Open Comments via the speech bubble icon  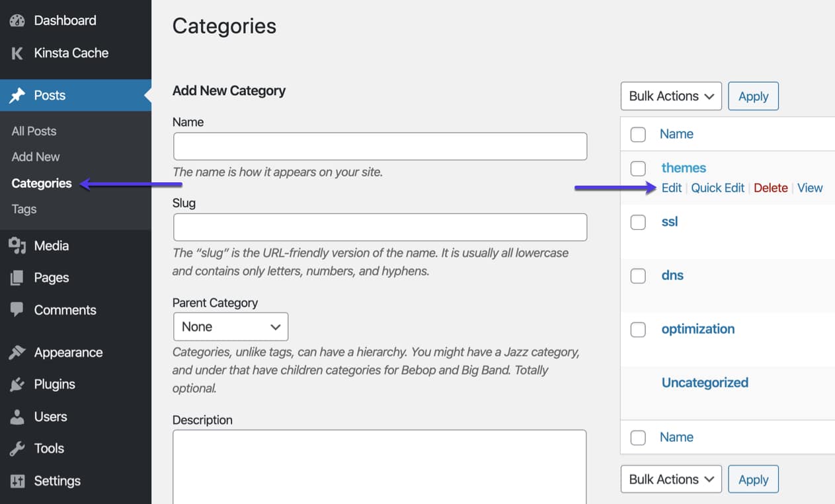[17, 309]
